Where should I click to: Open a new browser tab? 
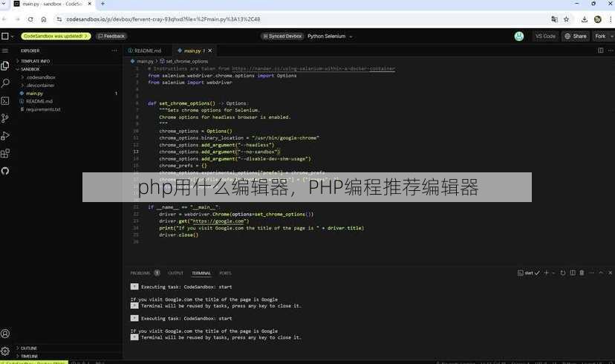(102, 4)
